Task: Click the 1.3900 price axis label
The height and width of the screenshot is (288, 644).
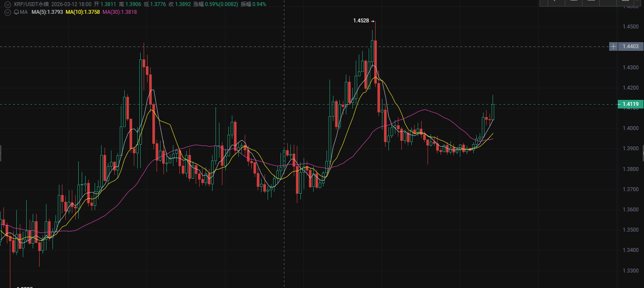Action: tap(630, 149)
